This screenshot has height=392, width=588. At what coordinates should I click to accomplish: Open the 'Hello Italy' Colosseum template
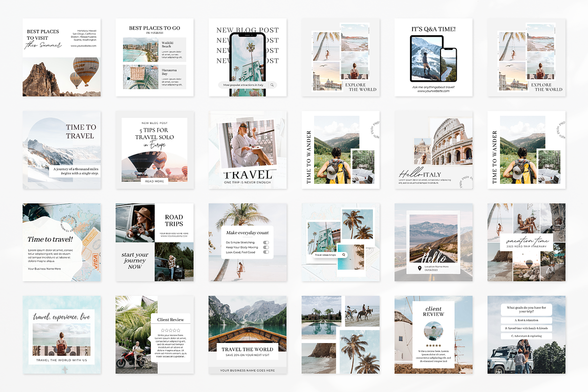coord(433,150)
